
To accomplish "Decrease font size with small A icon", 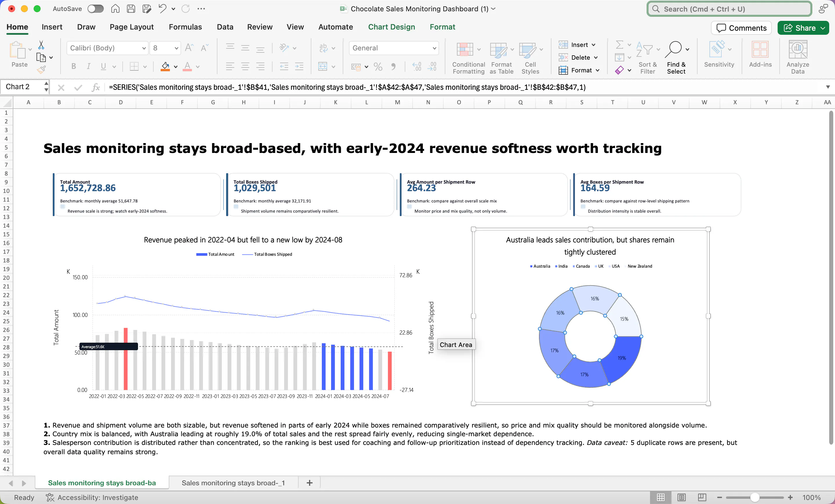I will [204, 48].
